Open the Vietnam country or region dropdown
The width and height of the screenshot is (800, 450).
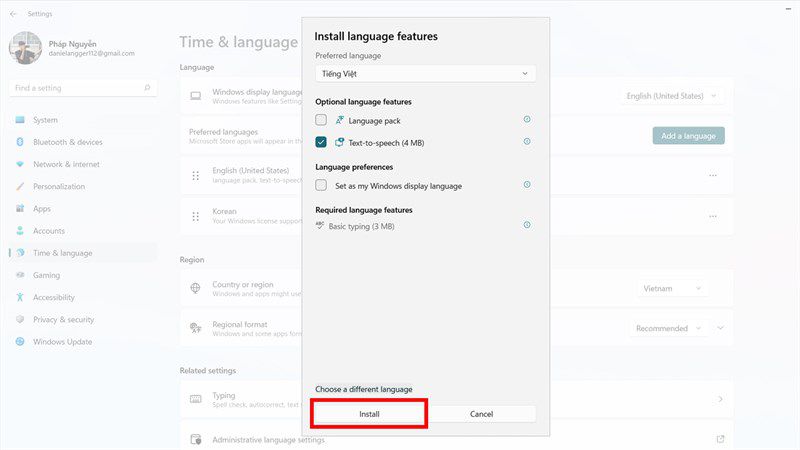(671, 288)
